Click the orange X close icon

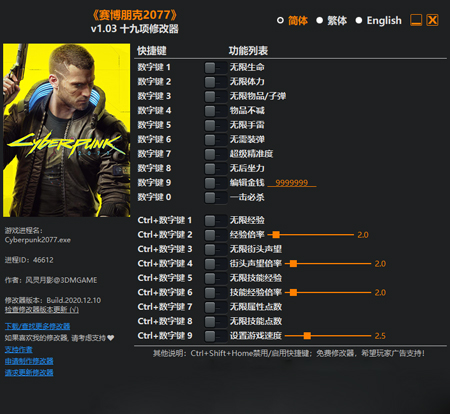(x=432, y=20)
